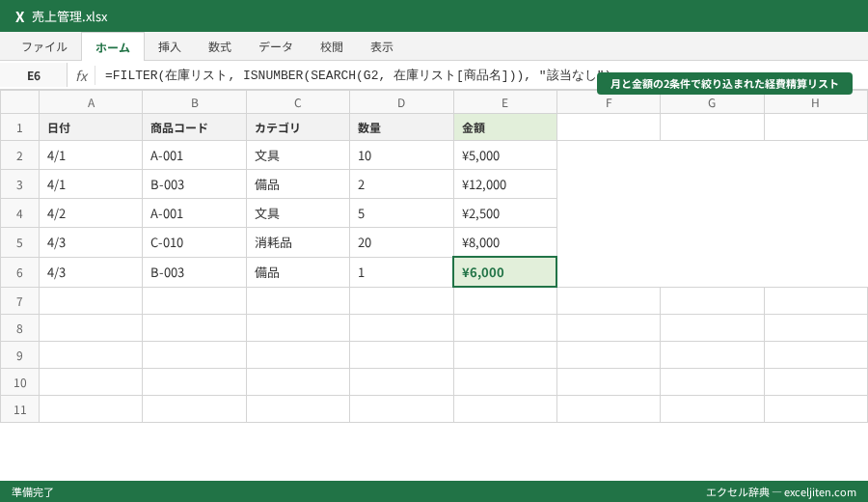Select cell with ¥12,000

point(504,184)
